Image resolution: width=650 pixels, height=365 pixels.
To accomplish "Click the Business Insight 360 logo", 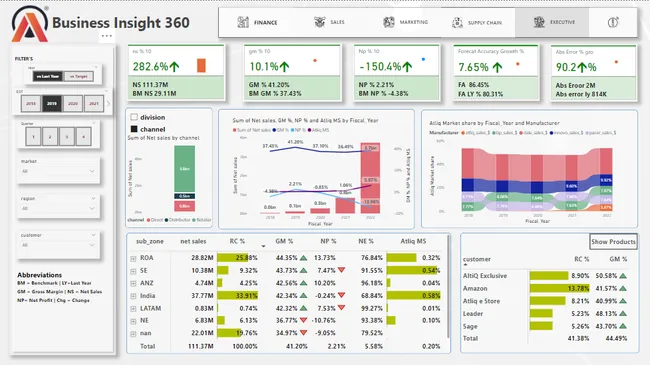I will (x=30, y=24).
